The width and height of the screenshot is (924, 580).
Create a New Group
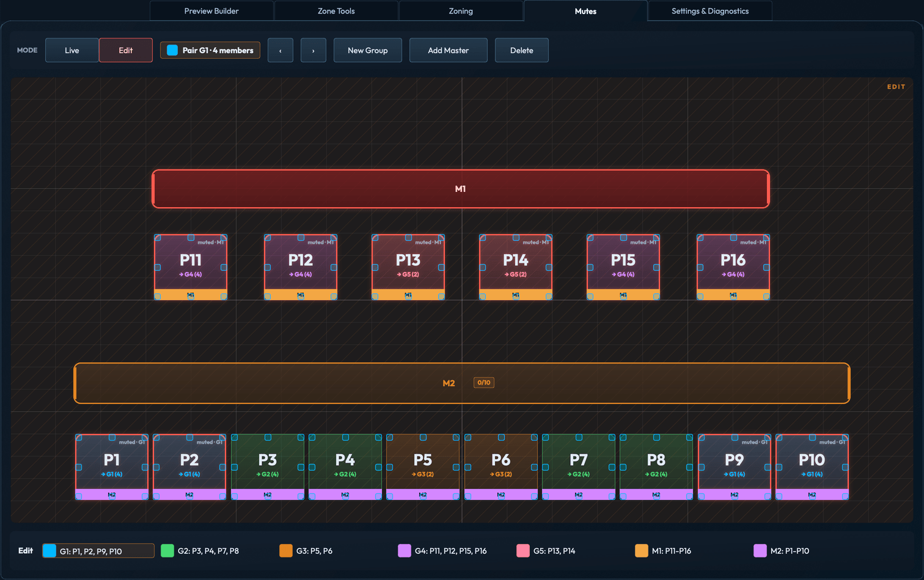(x=368, y=50)
